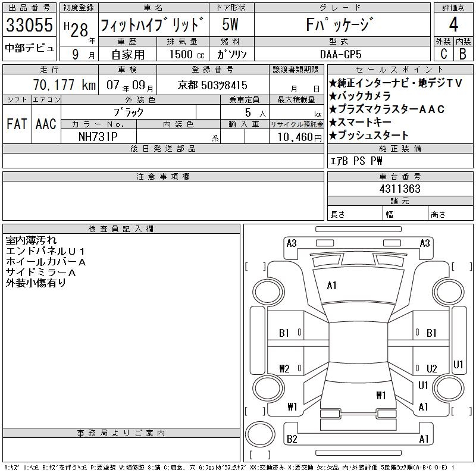The width and height of the screenshot is (476, 476).
Task: Click the door type 5W
Action: 230,24
